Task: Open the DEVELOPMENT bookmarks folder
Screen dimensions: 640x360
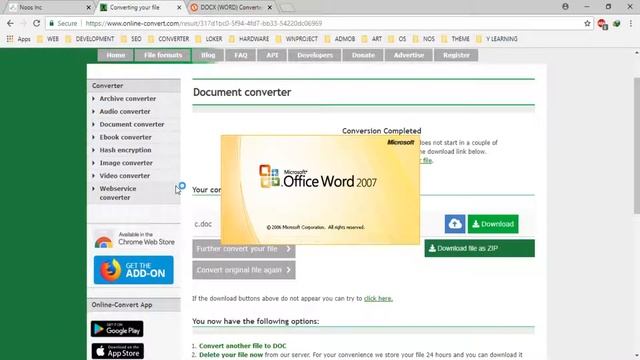Action: (x=90, y=39)
